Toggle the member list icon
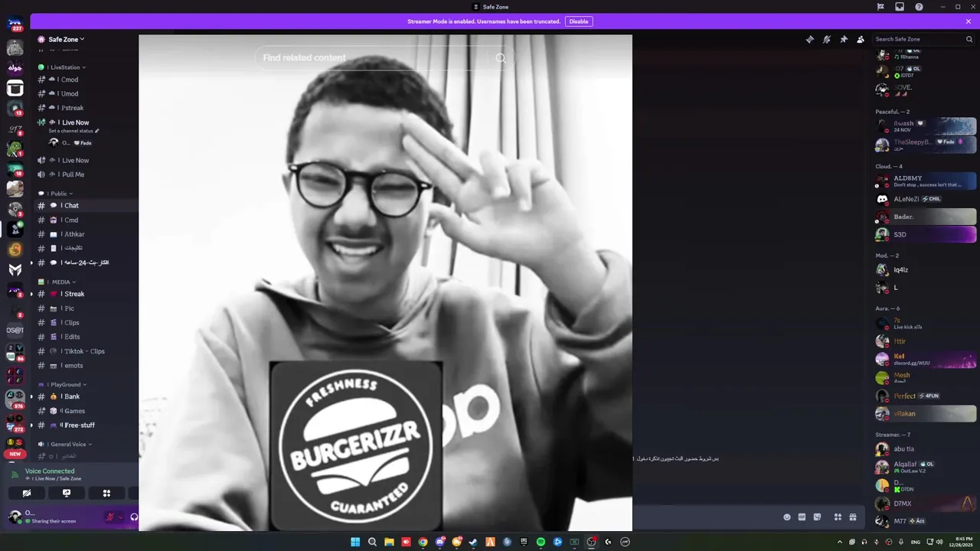Screen dimensions: 980x551 click(861, 39)
